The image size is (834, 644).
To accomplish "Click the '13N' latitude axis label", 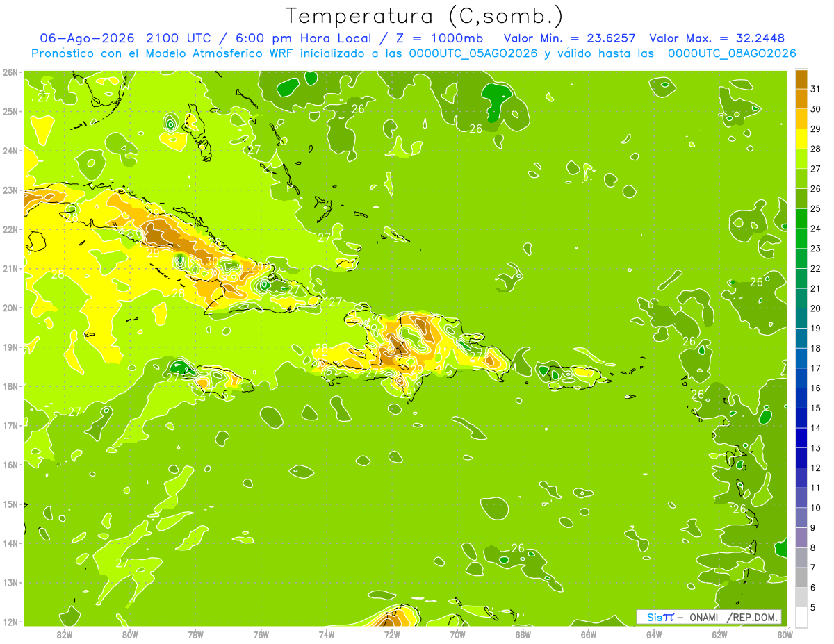I will [x=11, y=582].
